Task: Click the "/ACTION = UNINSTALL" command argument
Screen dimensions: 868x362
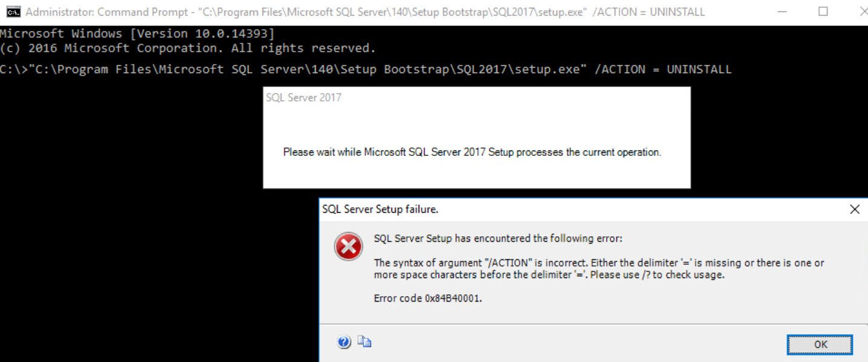Action: point(663,69)
